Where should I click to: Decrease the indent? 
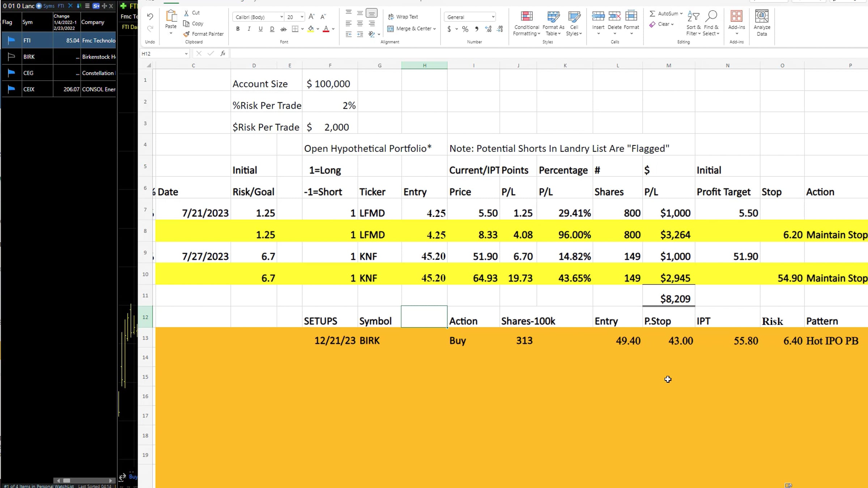pos(349,35)
